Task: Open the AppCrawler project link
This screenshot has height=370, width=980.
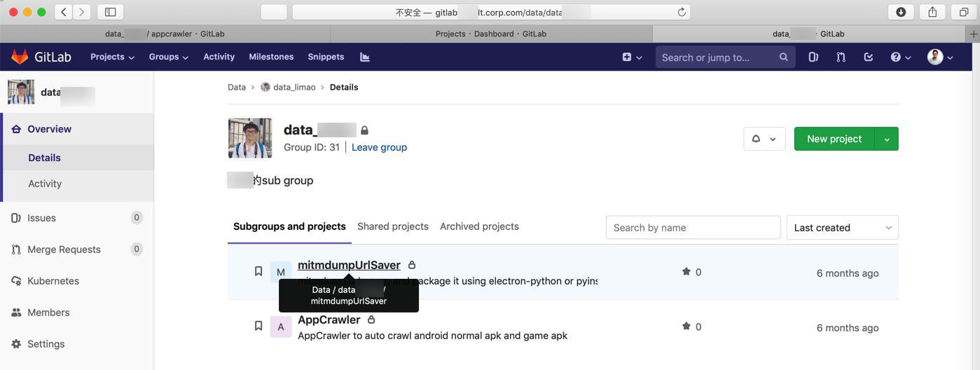Action: [329, 320]
